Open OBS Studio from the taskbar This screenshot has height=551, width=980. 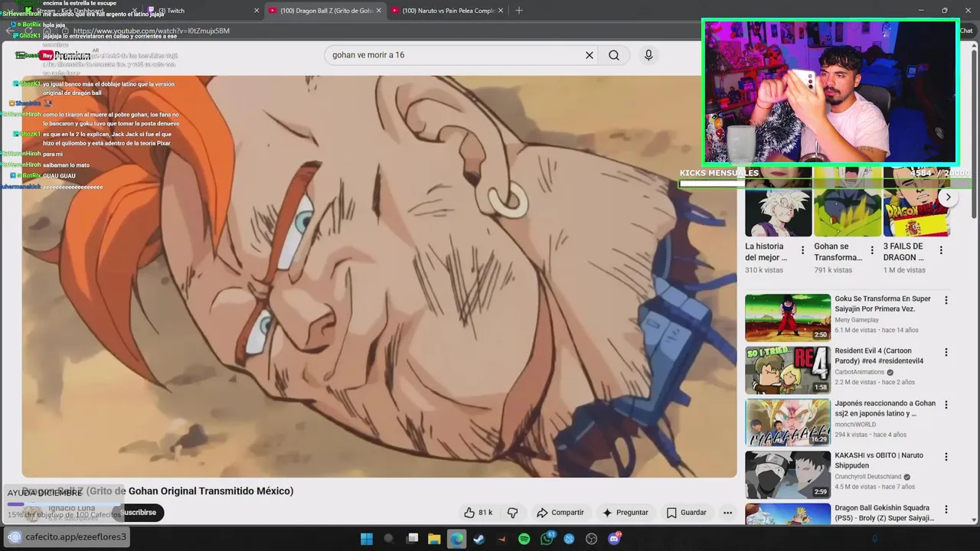592,539
